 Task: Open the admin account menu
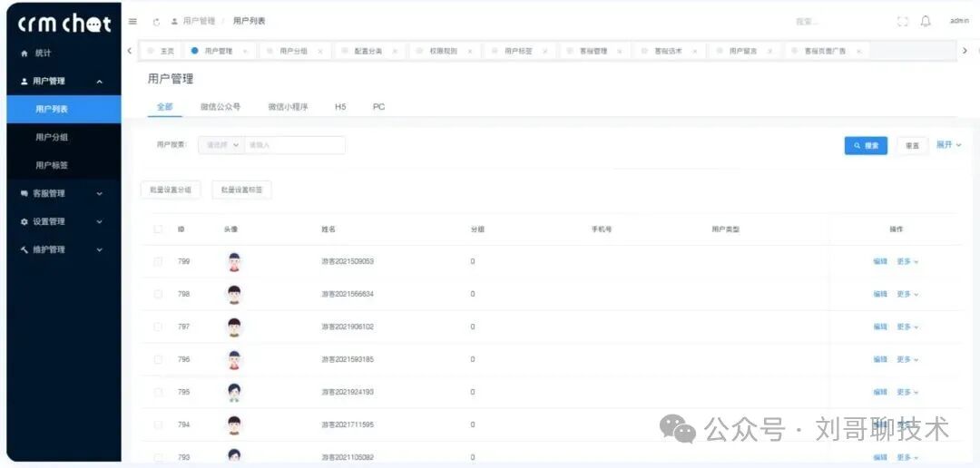coord(959,21)
